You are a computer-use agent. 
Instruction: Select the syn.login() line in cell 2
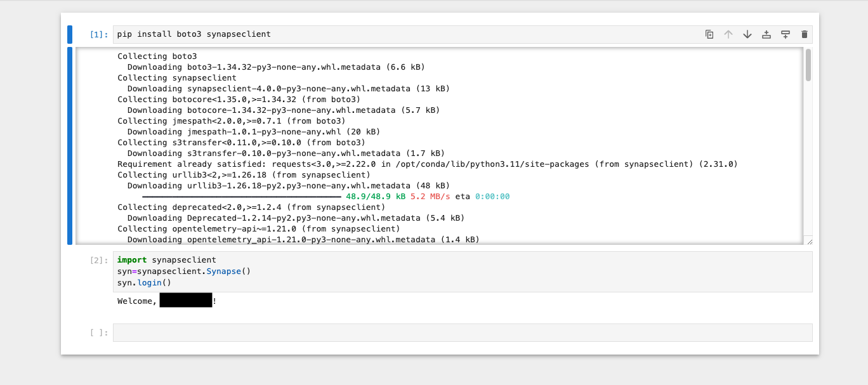(145, 282)
